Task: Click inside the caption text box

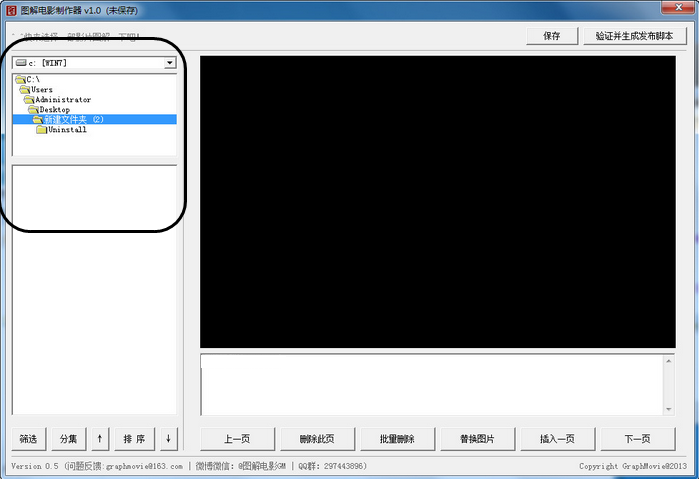Action: (x=432, y=385)
